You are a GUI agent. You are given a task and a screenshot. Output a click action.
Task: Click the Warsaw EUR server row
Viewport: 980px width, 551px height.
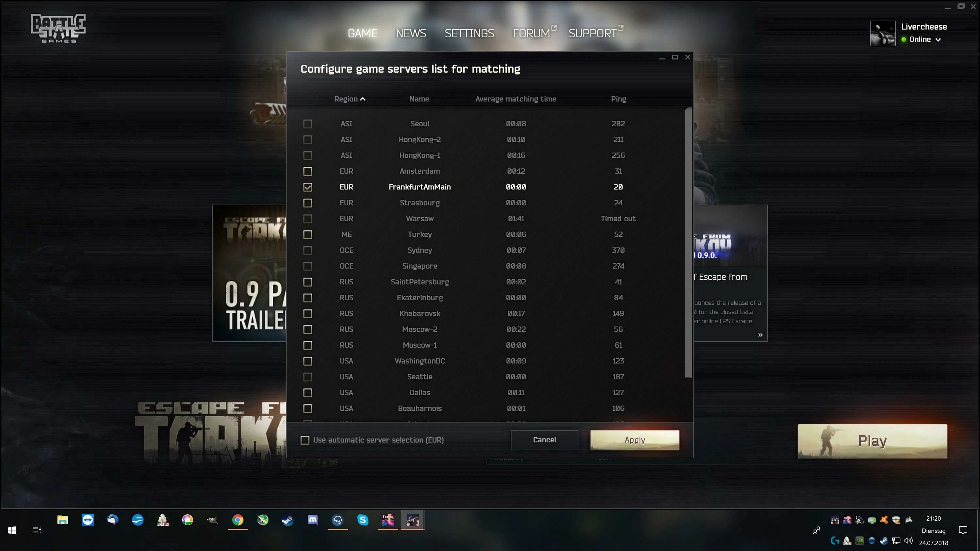pyautogui.click(x=419, y=218)
